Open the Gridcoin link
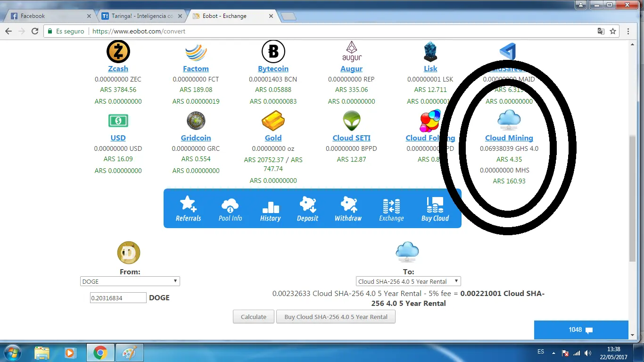The image size is (644, 362). 196,138
